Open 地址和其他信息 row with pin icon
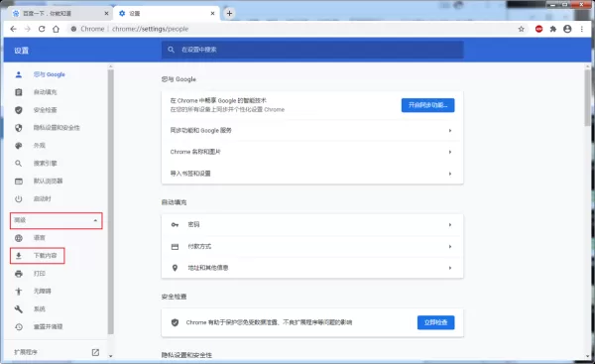This screenshot has width=595, height=364. tap(312, 268)
